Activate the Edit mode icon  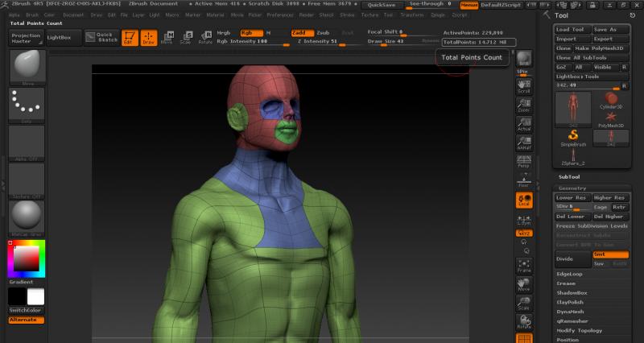pyautogui.click(x=130, y=37)
